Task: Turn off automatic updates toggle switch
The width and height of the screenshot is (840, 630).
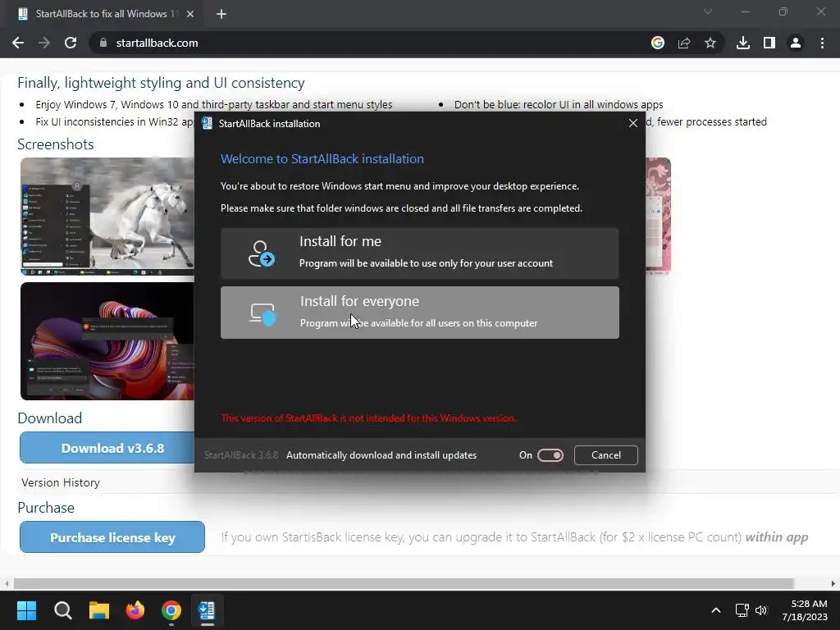Action: click(550, 454)
